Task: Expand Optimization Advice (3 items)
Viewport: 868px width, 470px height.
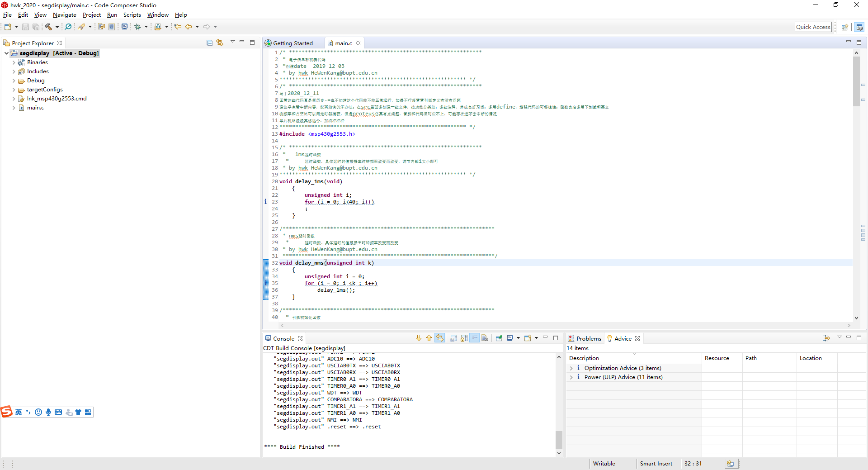Action: [571, 368]
